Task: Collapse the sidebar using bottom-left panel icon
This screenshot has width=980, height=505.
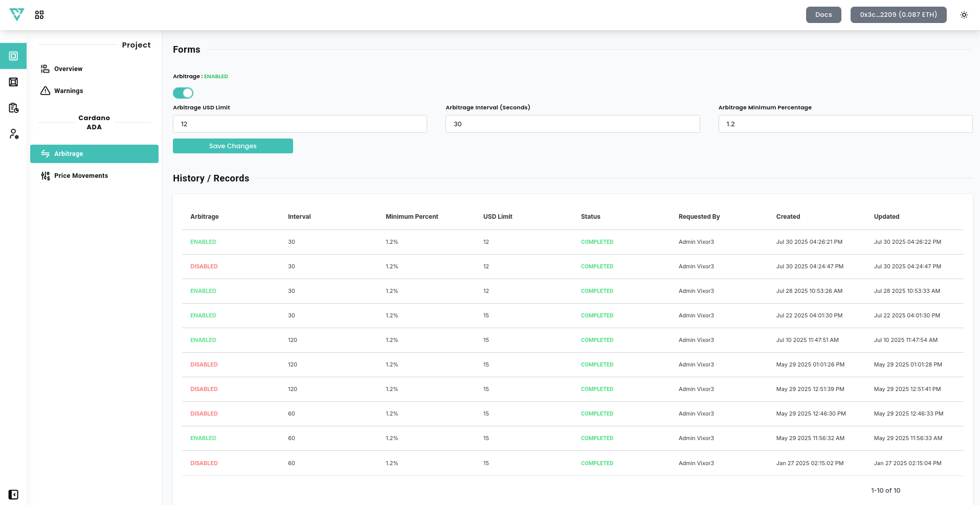Action: [x=13, y=494]
